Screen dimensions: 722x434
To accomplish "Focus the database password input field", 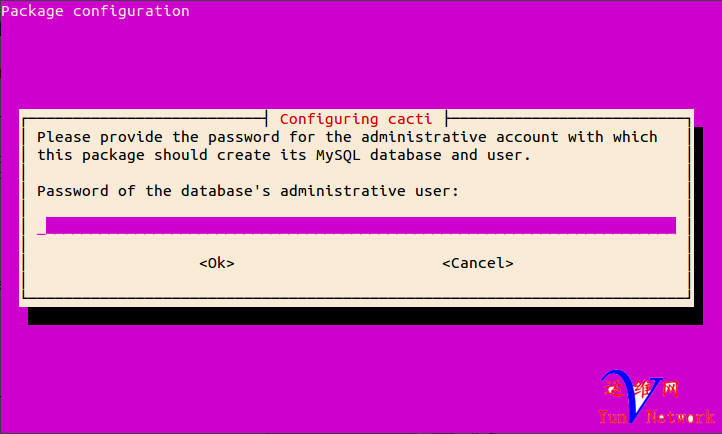I will 360,226.
